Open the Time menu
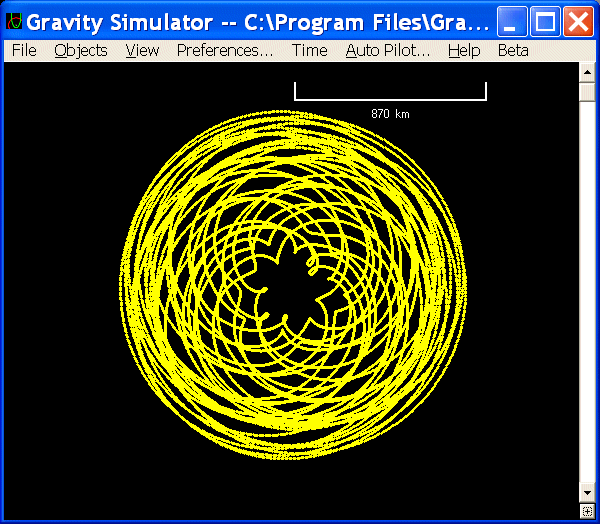The width and height of the screenshot is (600, 524). click(x=310, y=51)
